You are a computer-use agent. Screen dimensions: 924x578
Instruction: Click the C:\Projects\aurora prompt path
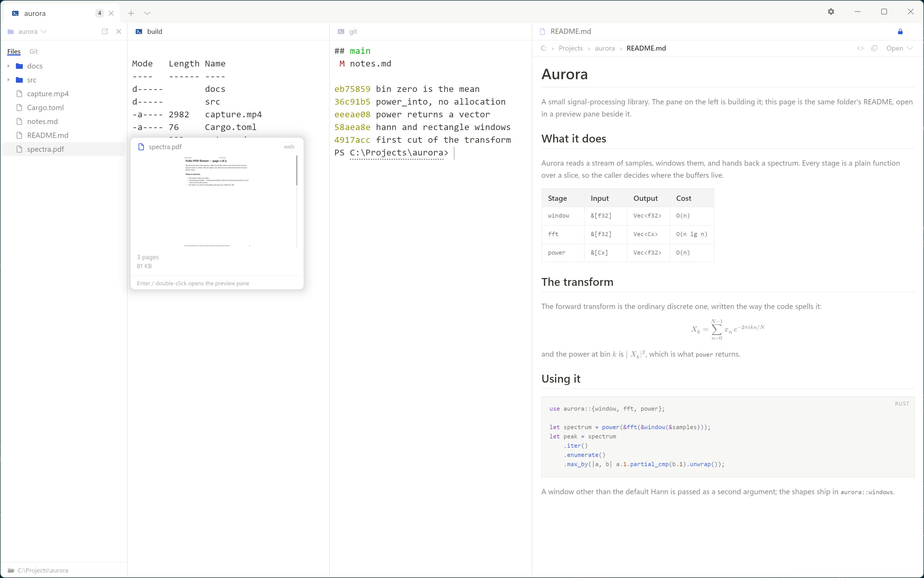pyautogui.click(x=396, y=153)
